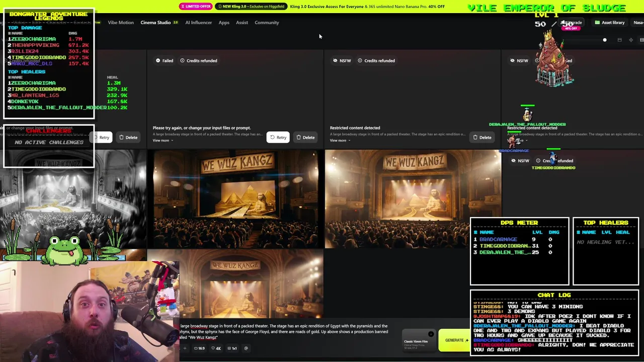This screenshot has width=644, height=362.
Task: Click the left-column Retry button
Action: pyautogui.click(x=102, y=137)
